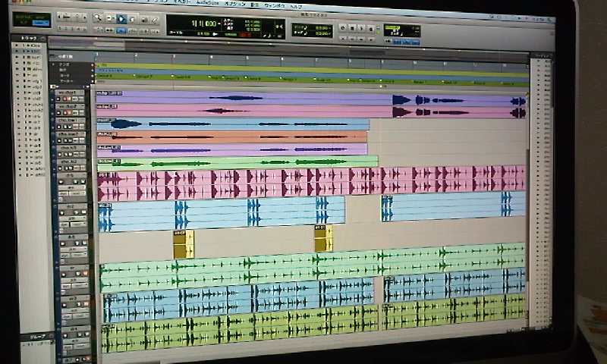607x364 pixels.
Task: Open the トラック list popup menu
Action: (x=43, y=38)
